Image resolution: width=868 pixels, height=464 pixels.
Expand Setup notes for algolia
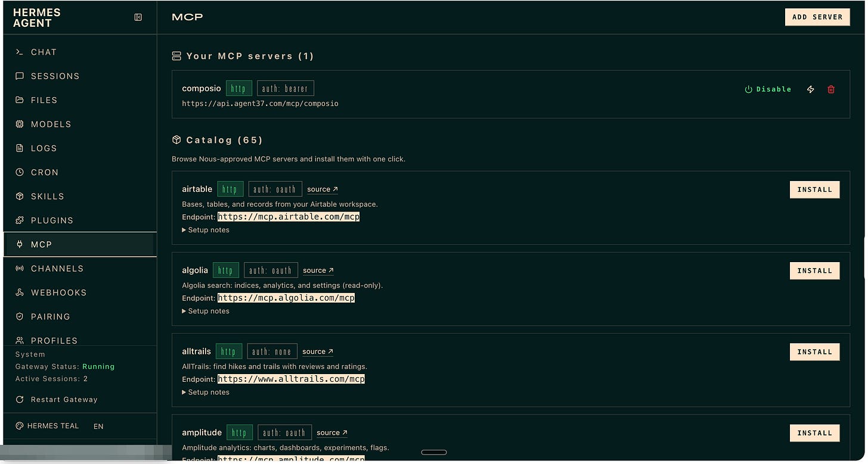click(206, 311)
